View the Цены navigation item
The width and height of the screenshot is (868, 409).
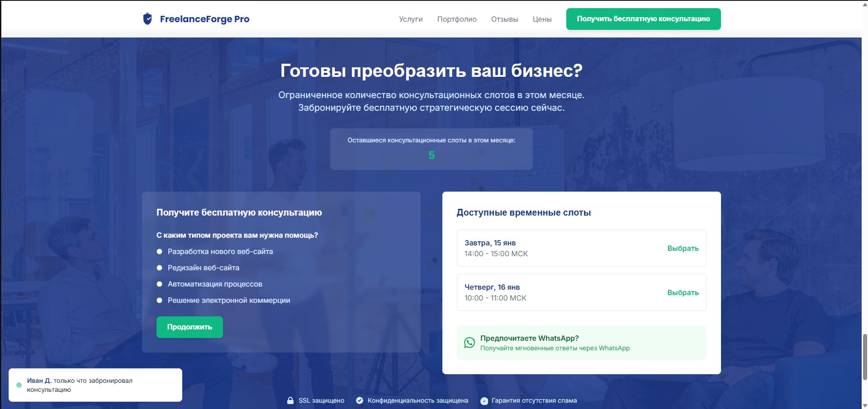pyautogui.click(x=542, y=19)
